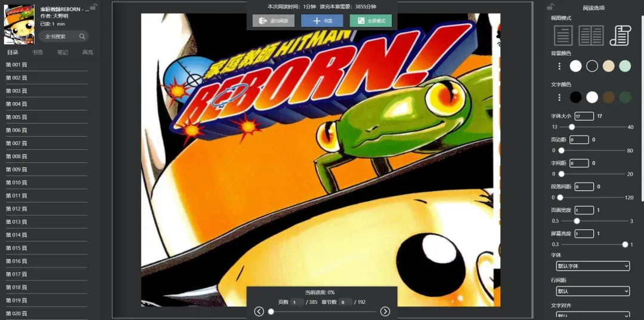Choose the beige background color swatch
The width and height of the screenshot is (644, 320).
608,66
